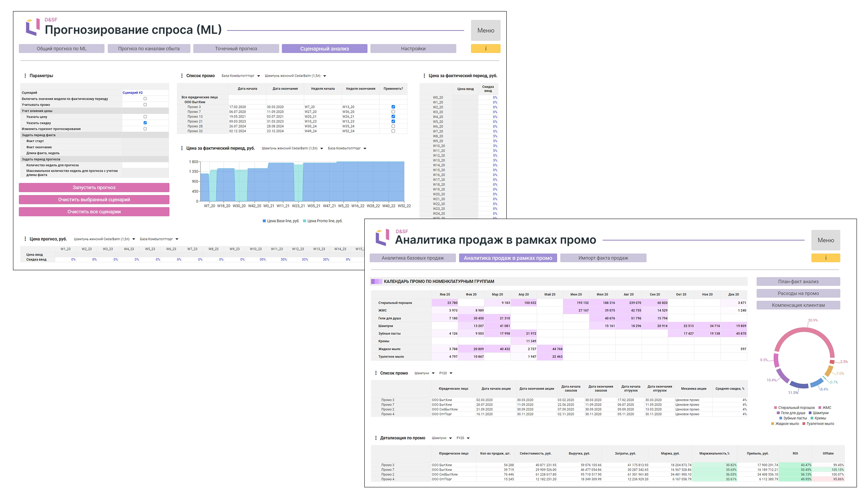
Task: Click the План-факт анализ button
Action: click(x=798, y=282)
